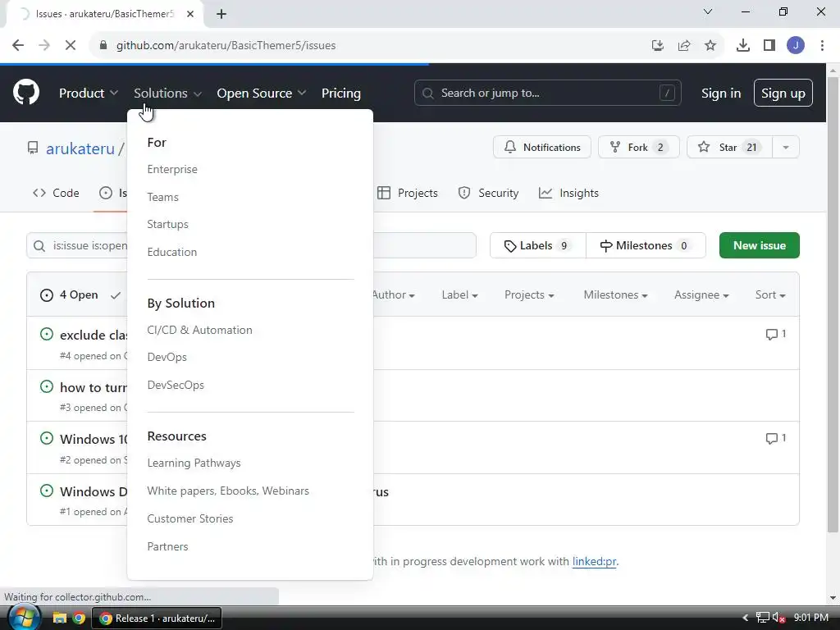The width and height of the screenshot is (840, 630).
Task: Click pinned Chrome icon on taskbar
Action: pyautogui.click(x=80, y=619)
